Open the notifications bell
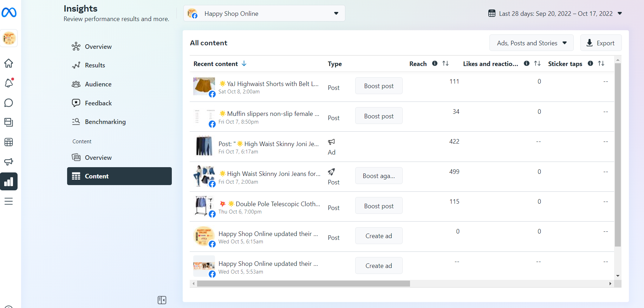Screen dimensions: 644x308 [x=9, y=83]
